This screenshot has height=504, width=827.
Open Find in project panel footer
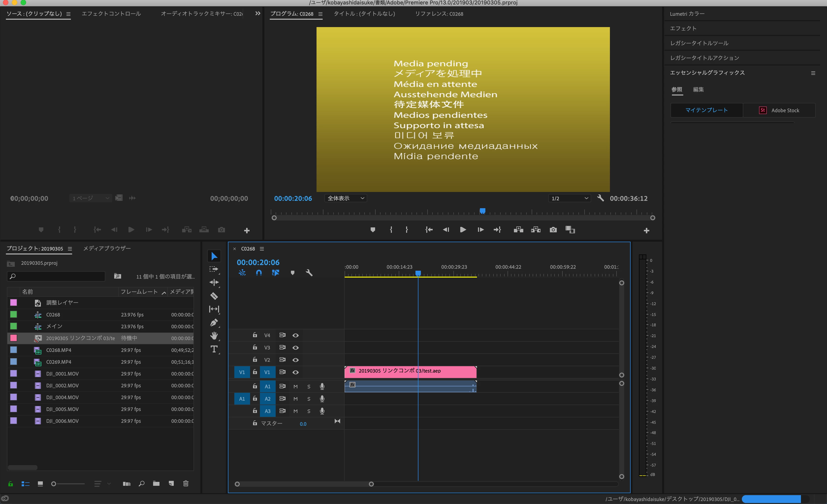coord(142,484)
